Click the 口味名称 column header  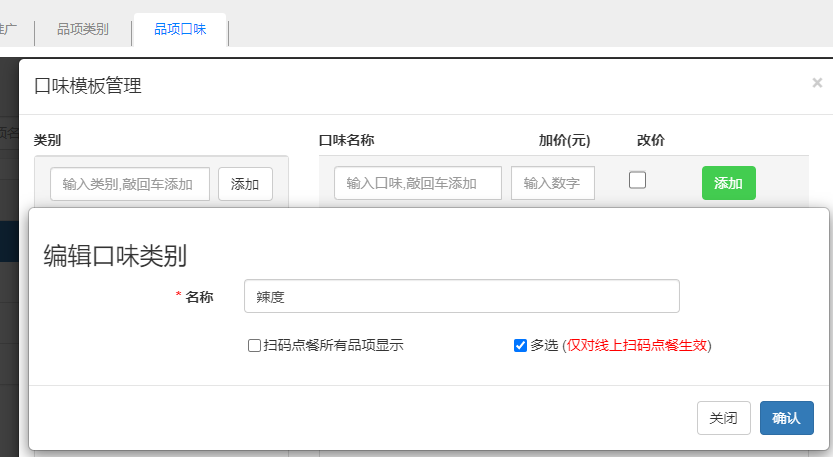pos(346,141)
